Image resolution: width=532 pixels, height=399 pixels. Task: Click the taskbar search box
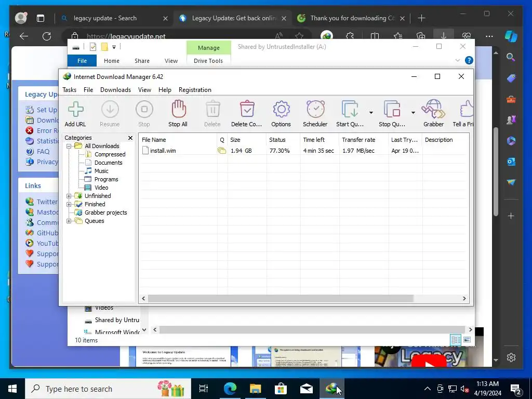pos(108,389)
